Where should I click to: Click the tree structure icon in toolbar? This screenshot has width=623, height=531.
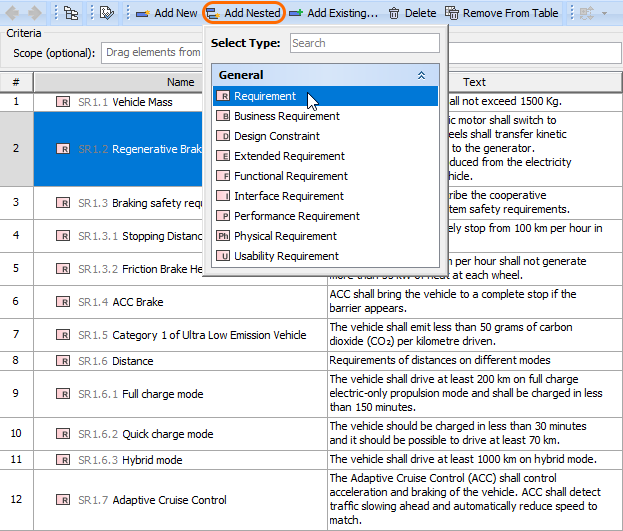pyautogui.click(x=71, y=13)
